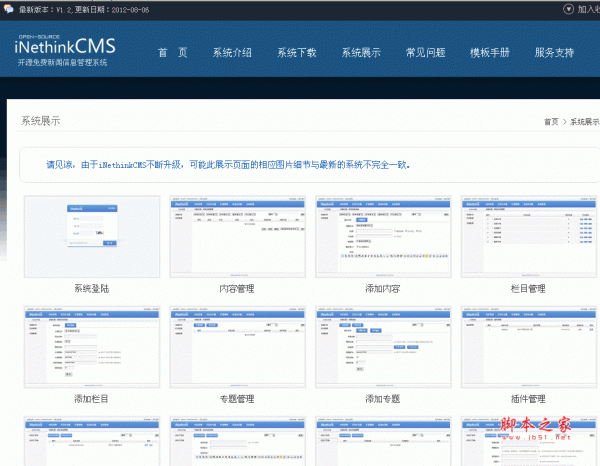The height and width of the screenshot is (466, 600).
Task: Open the 添加内容 screenshot thumbnail
Action: click(383, 236)
